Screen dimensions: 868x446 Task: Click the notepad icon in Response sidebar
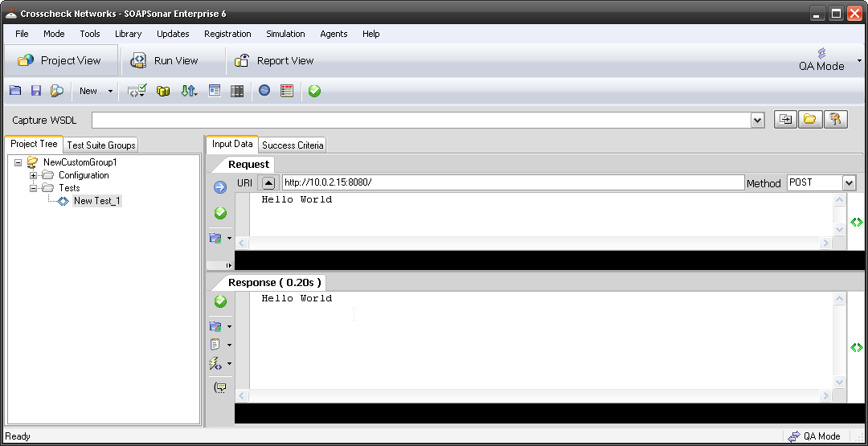click(215, 345)
